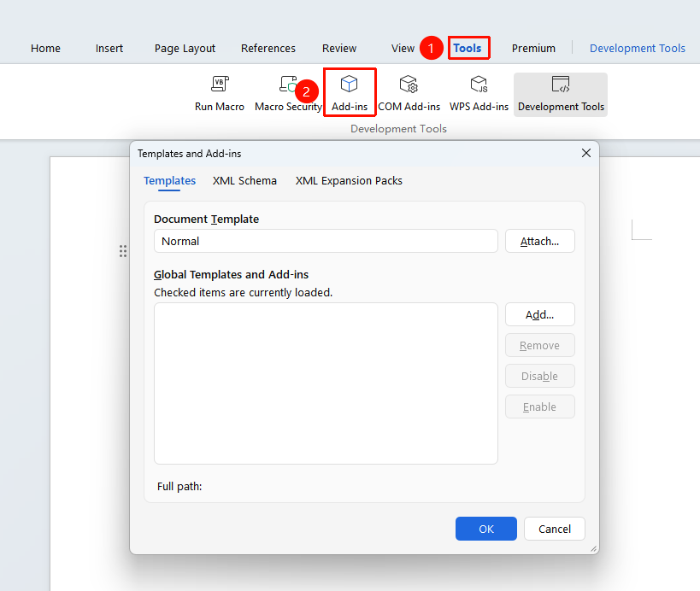Click the dialog resize grip corner
Viewport: 700px width, 591px height.
point(593,549)
